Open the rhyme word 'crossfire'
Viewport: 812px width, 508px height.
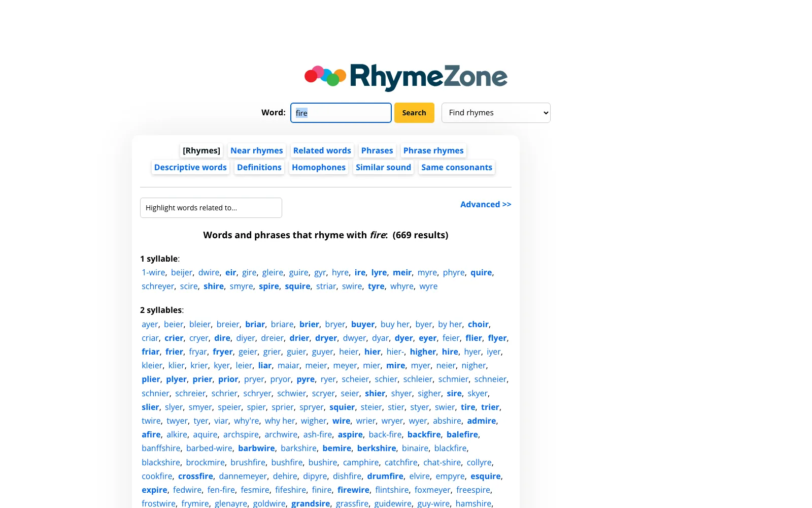tap(195, 476)
